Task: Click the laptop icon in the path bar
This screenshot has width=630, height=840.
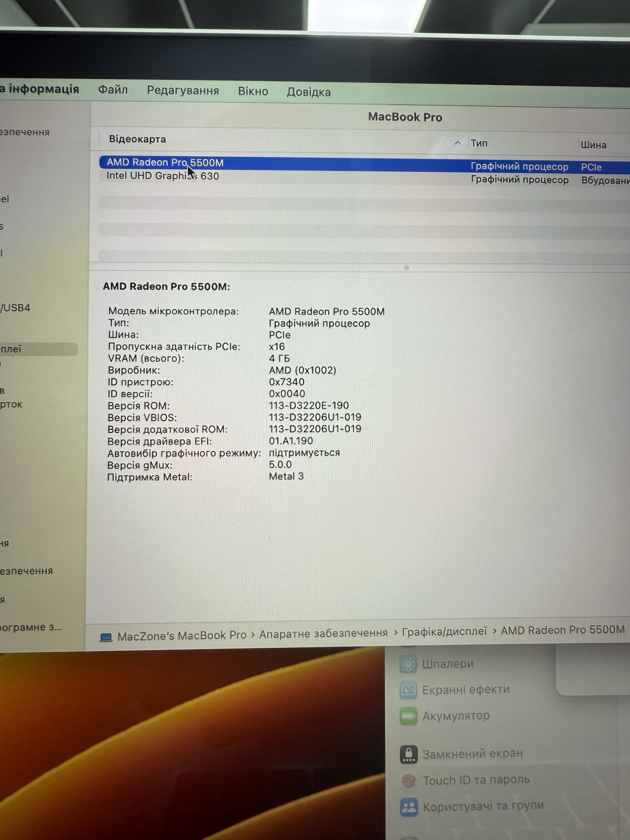Action: click(x=106, y=637)
